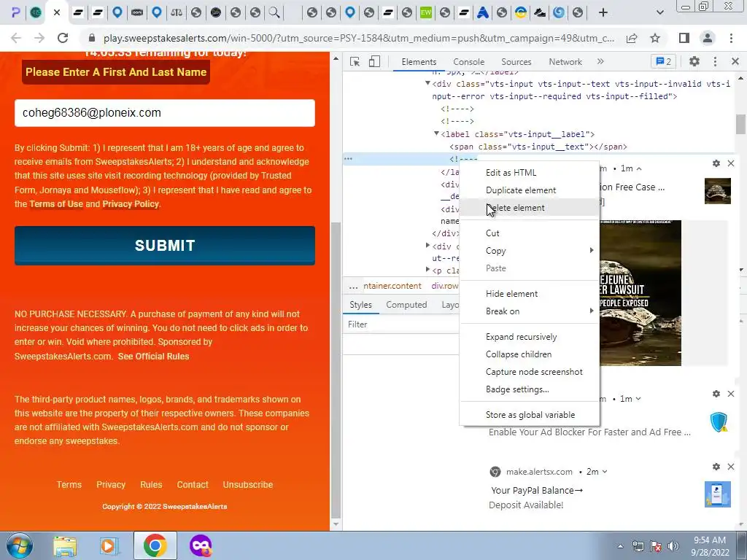Open settings gear of the Free Case notification
This screenshot has height=560, width=747.
(716, 163)
